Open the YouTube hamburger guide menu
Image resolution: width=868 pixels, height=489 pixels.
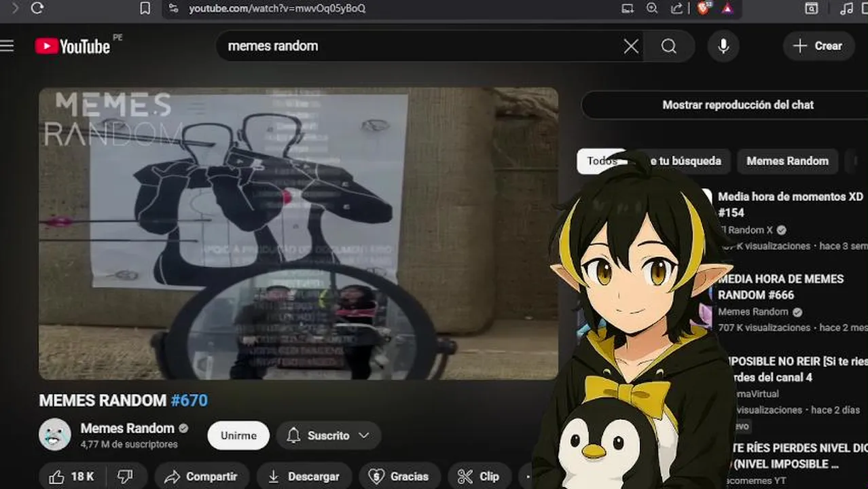[x=7, y=46]
